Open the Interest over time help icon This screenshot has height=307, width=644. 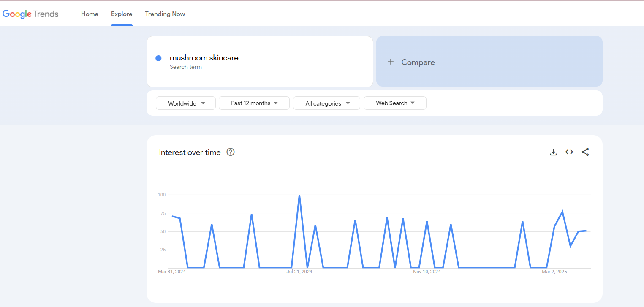point(231,152)
